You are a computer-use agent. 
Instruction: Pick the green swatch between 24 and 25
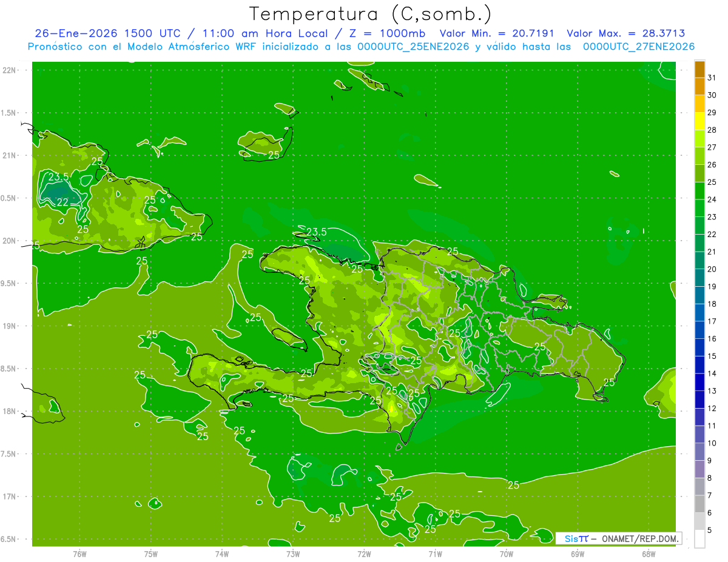pyautogui.click(x=699, y=190)
